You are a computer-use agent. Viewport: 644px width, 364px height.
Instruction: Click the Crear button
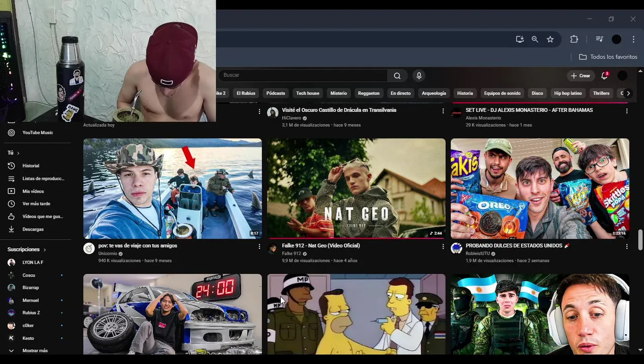[580, 76]
